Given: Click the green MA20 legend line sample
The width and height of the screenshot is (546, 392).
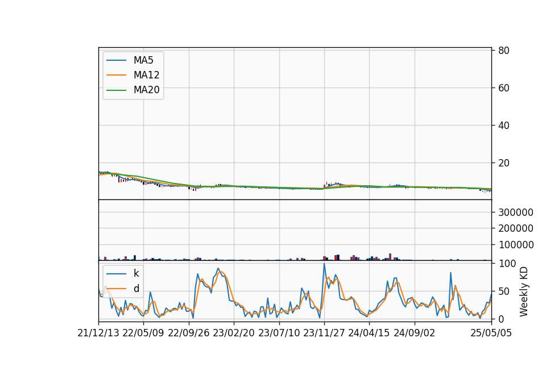Looking at the screenshot, I should (116, 90).
